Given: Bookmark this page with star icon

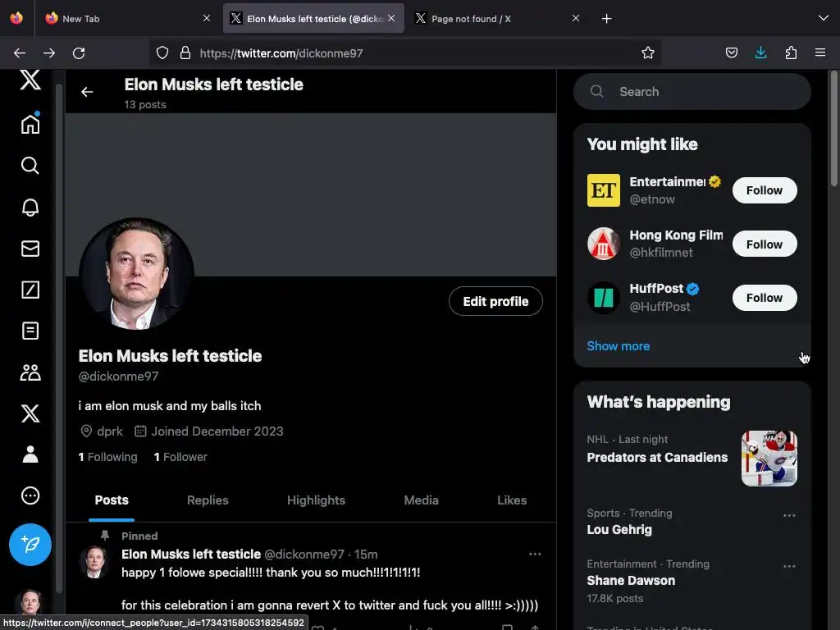Looking at the screenshot, I should click(x=648, y=53).
